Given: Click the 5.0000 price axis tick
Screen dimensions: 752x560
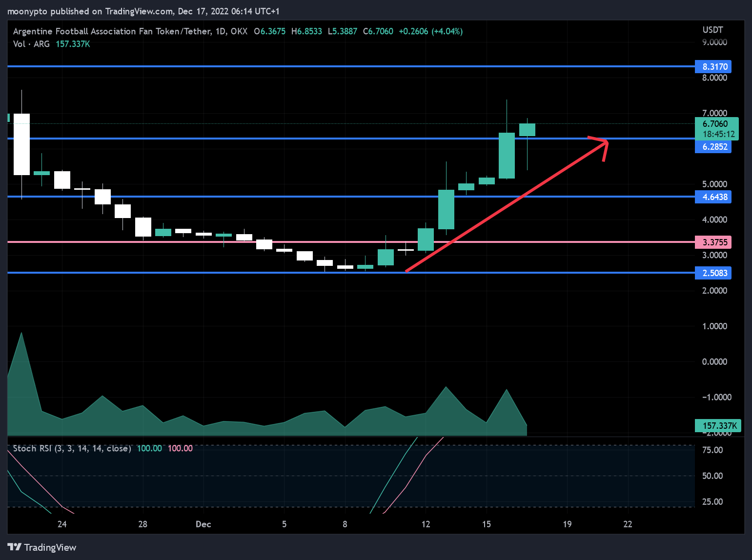Looking at the screenshot, I should coord(714,184).
